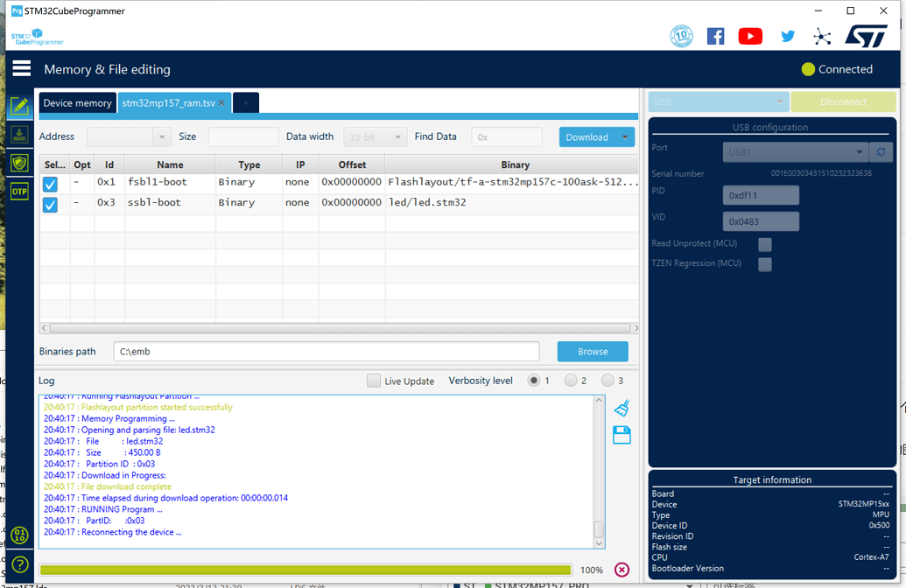
Task: Open the hamburger main menu
Action: click(x=22, y=68)
